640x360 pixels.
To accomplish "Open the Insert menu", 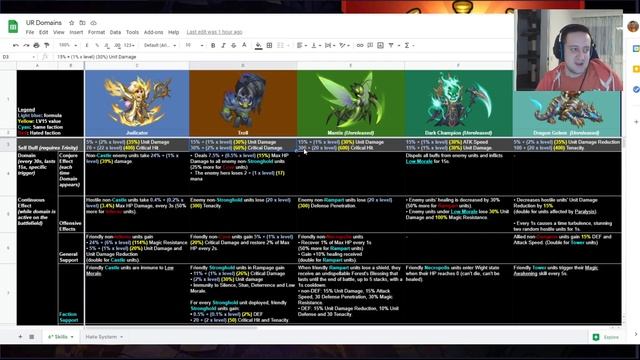I will point(76,32).
